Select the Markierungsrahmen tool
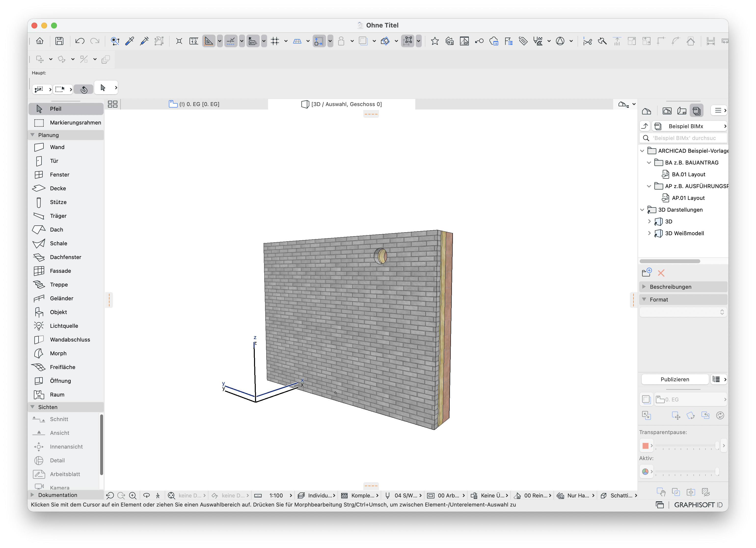Image resolution: width=756 pixels, height=548 pixels. (x=66, y=123)
